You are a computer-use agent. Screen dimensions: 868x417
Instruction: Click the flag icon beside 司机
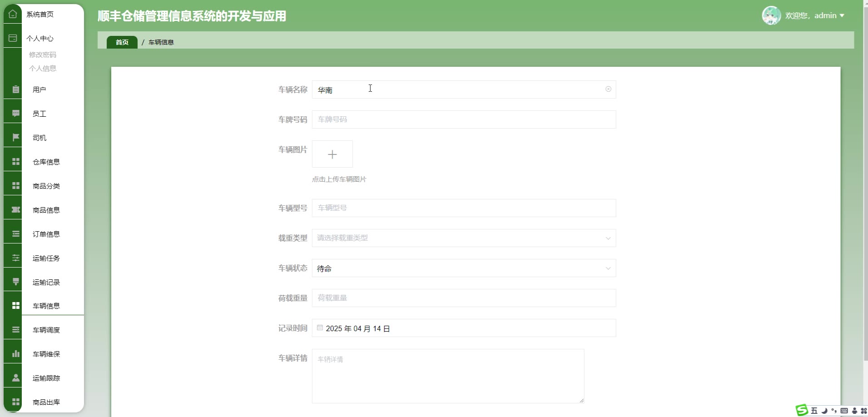click(16, 138)
